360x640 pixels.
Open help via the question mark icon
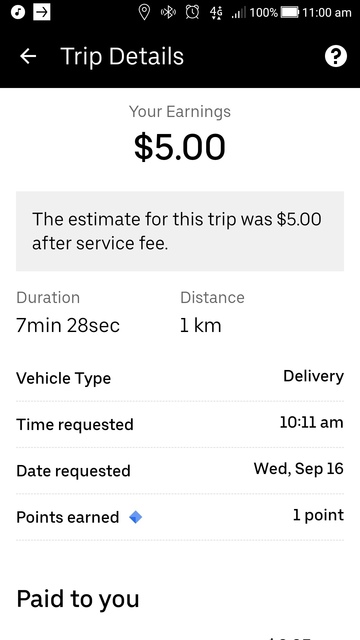click(x=336, y=56)
